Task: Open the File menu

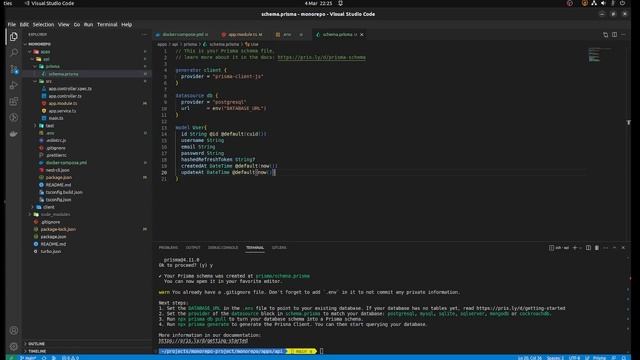Action: click(x=11, y=24)
